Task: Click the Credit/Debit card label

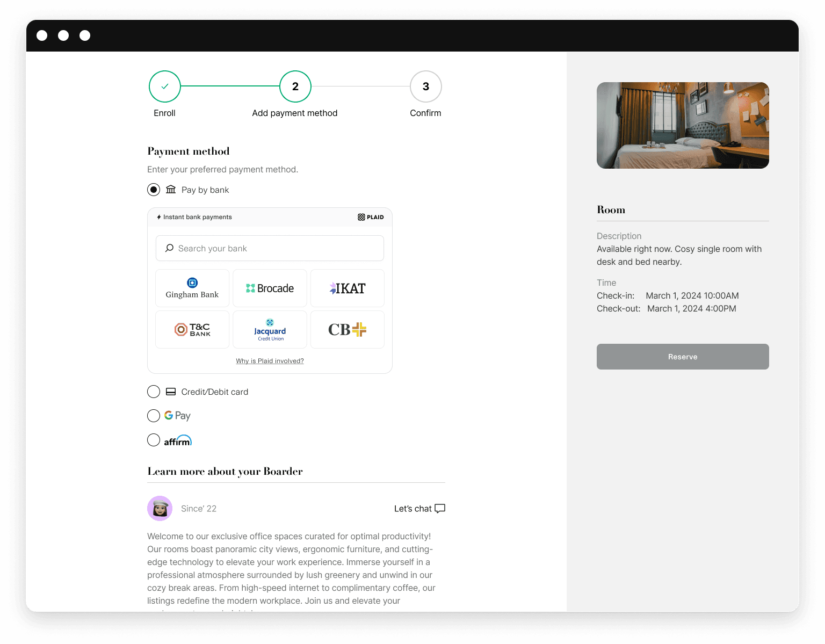Action: click(x=215, y=392)
